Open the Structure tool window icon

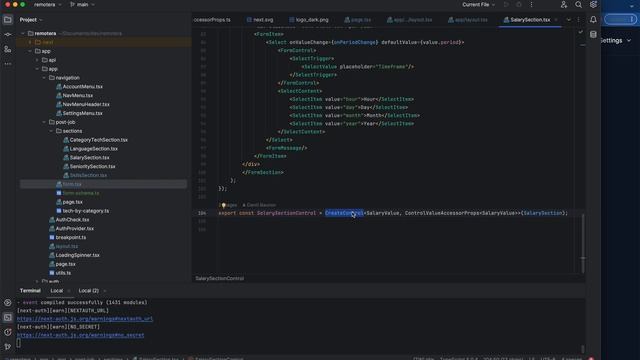[x=8, y=49]
